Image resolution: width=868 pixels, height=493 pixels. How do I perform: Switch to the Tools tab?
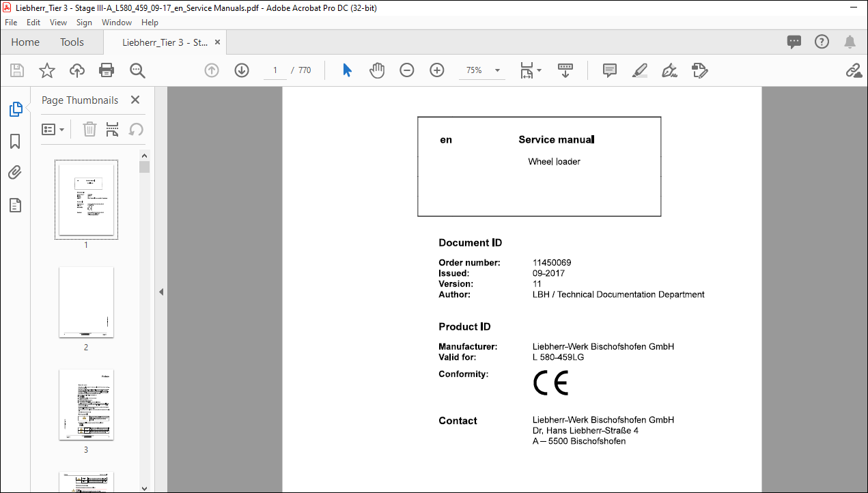pyautogui.click(x=72, y=42)
